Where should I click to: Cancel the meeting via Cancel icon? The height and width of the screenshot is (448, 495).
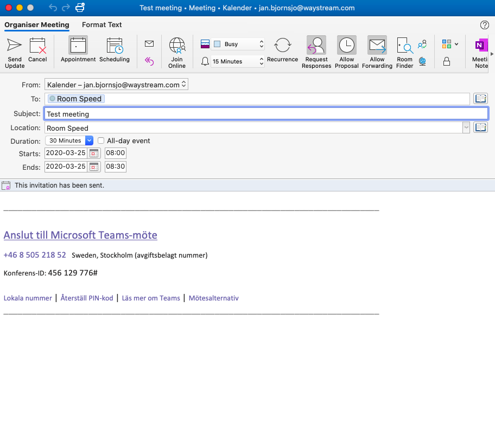tap(37, 45)
